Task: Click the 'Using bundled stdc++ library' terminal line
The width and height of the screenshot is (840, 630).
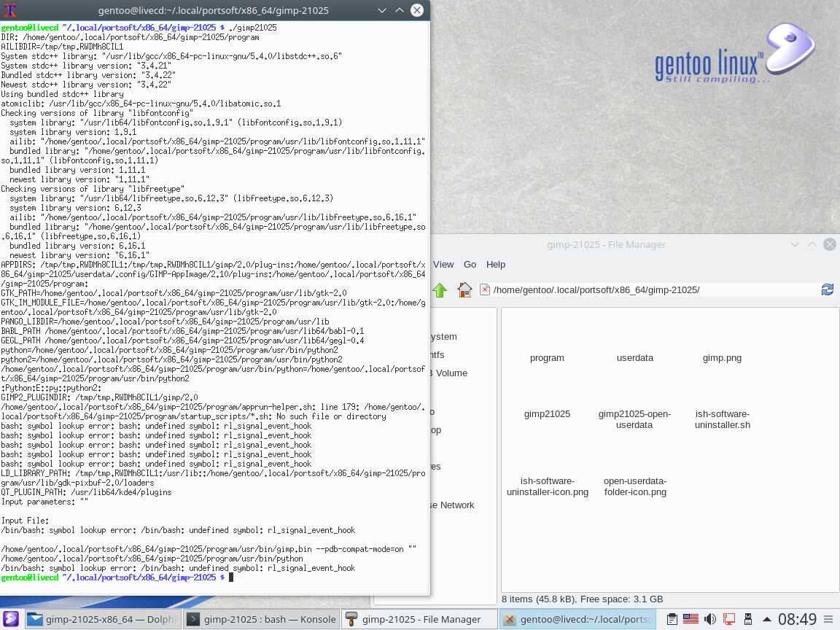Action: point(62,94)
